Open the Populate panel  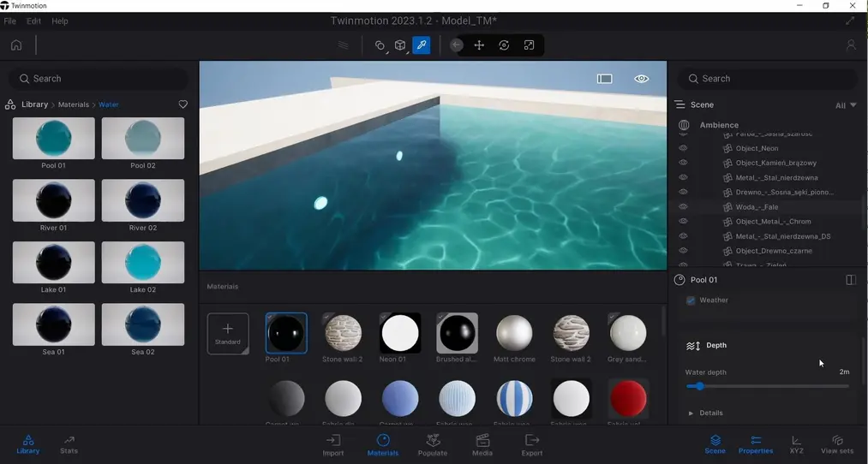pyautogui.click(x=433, y=444)
